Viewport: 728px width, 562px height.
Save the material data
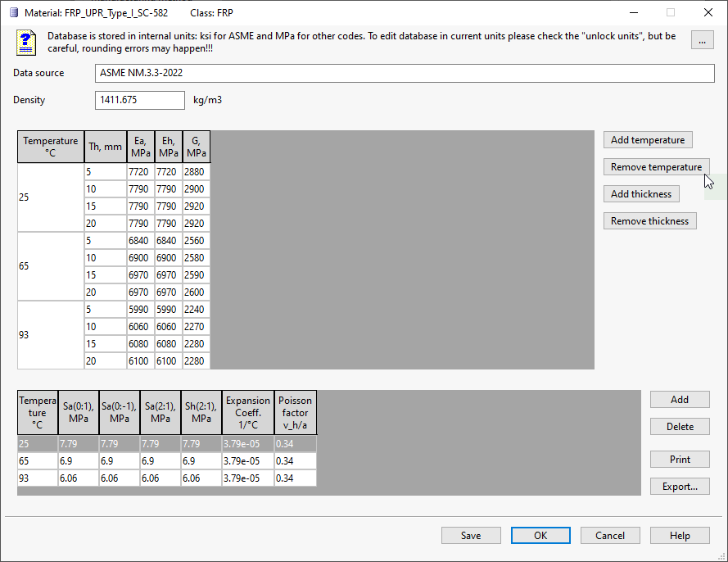(471, 536)
